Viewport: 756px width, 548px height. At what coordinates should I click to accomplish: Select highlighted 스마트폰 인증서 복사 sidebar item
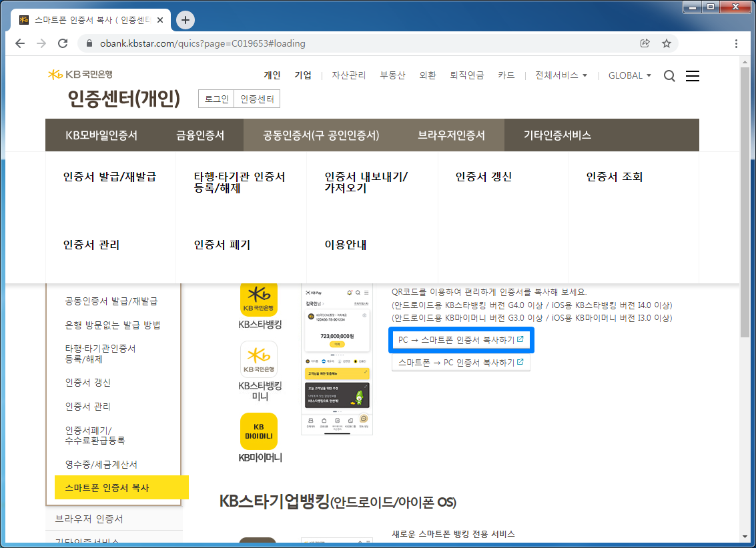[x=121, y=487]
